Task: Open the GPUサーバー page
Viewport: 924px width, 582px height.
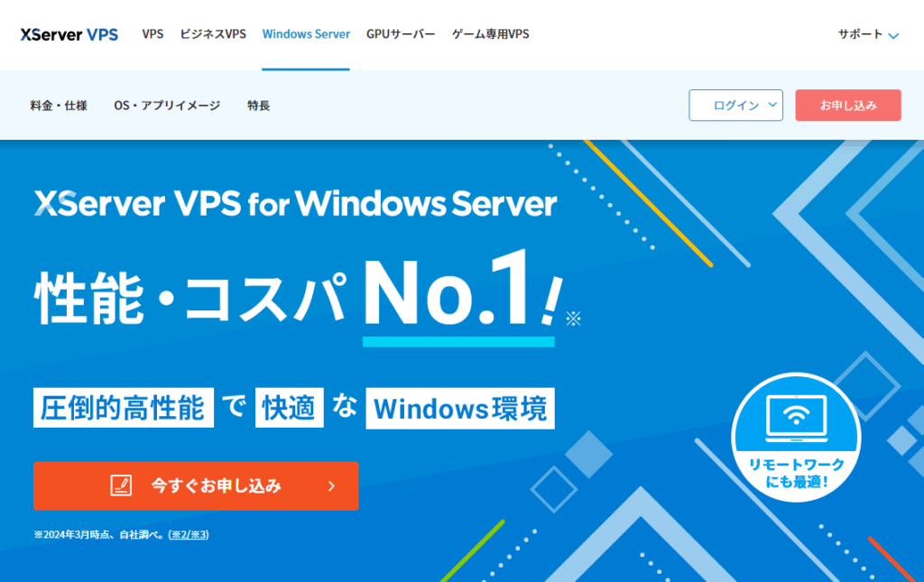Action: pos(401,34)
